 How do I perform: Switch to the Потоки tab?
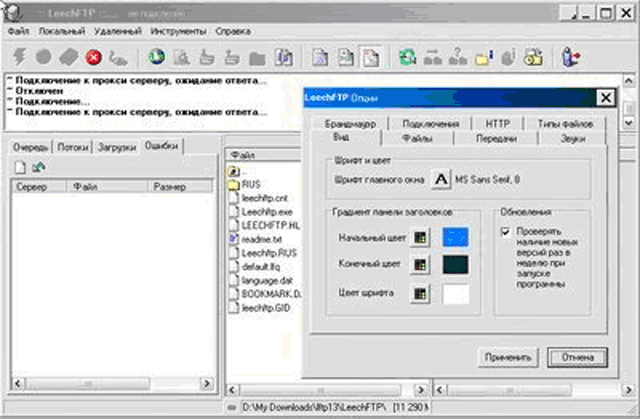73,147
